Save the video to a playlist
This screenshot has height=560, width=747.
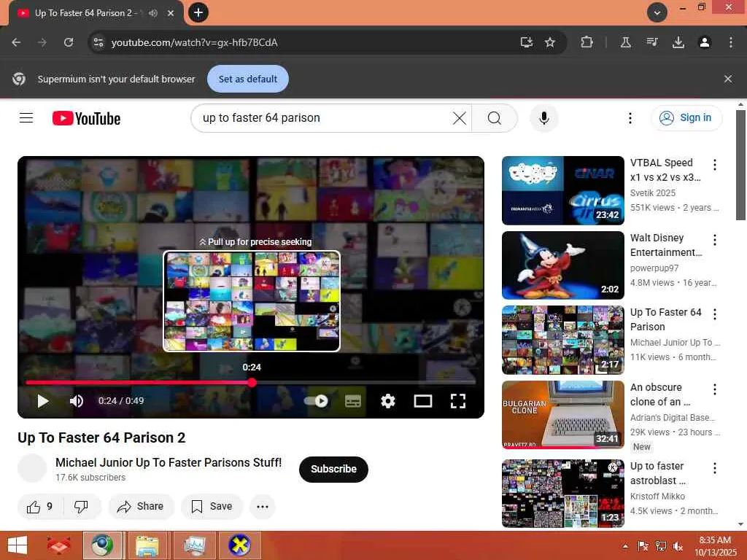(212, 506)
